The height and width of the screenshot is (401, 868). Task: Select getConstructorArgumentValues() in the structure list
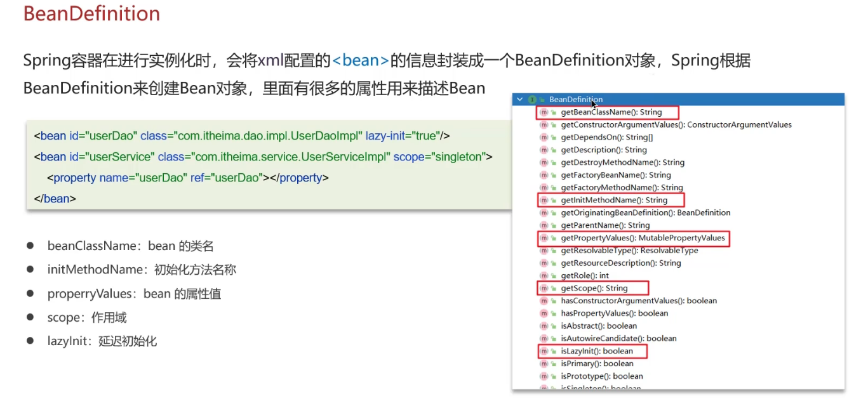pyautogui.click(x=676, y=125)
